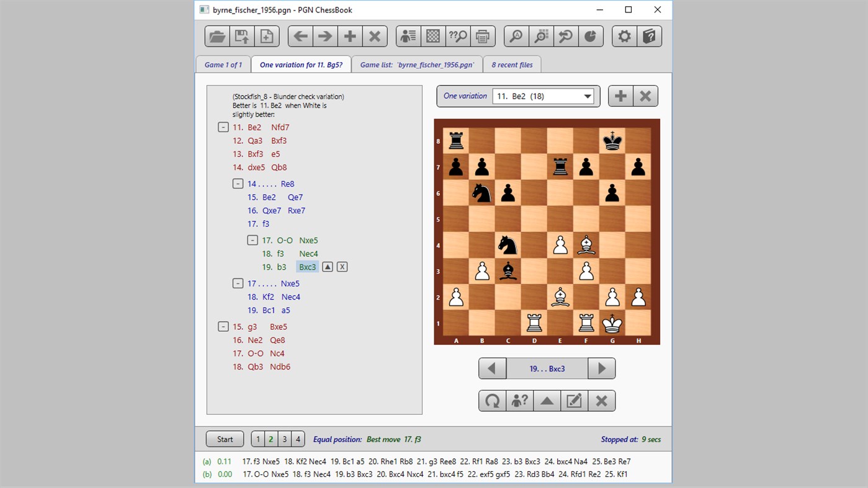
Task: Click the edit move annotation pencil icon
Action: click(x=574, y=401)
